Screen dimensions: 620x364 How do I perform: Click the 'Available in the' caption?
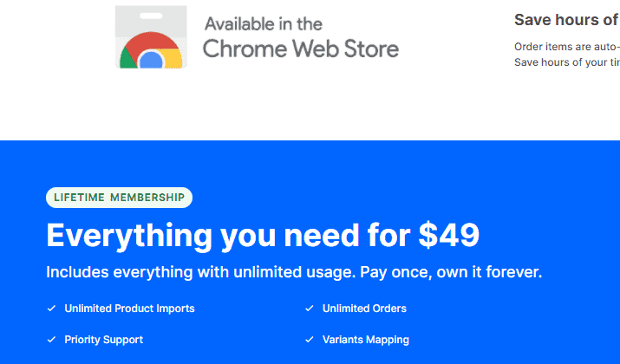[x=264, y=24]
